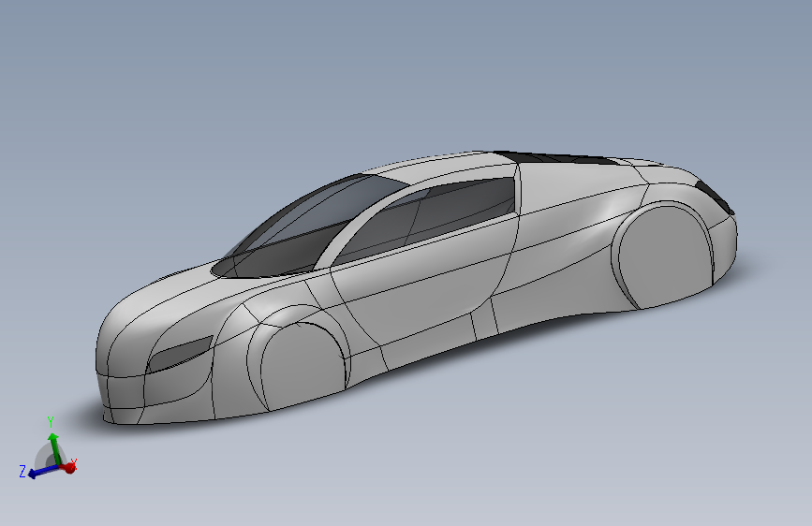Screen dimensions: 812x526
Task: Click the red X axis of the orientation triad
Action: pos(68,467)
